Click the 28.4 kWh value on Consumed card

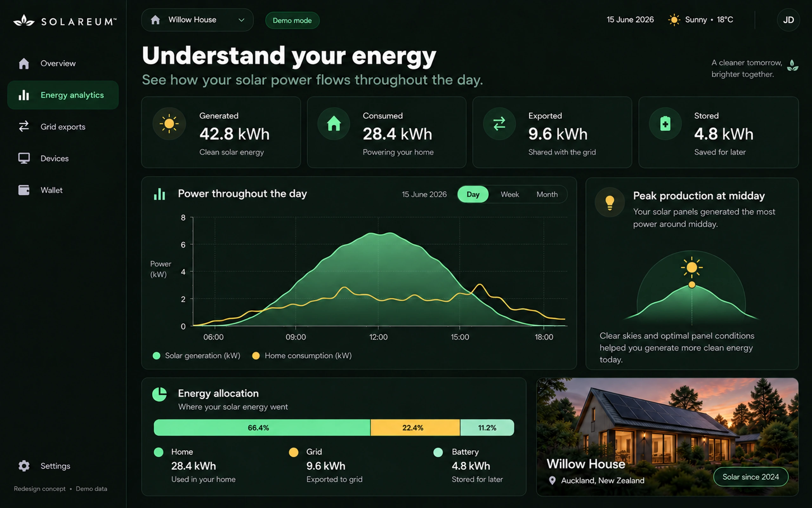coord(397,134)
